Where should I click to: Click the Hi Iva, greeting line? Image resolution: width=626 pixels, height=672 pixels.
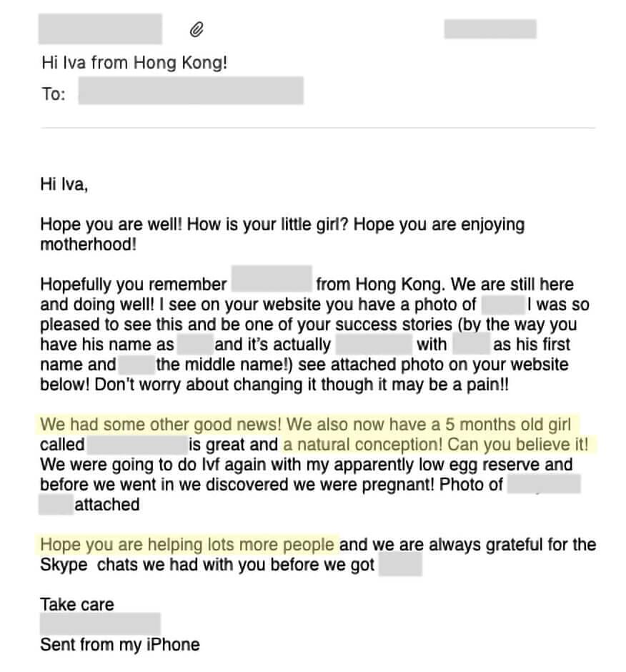point(64,184)
